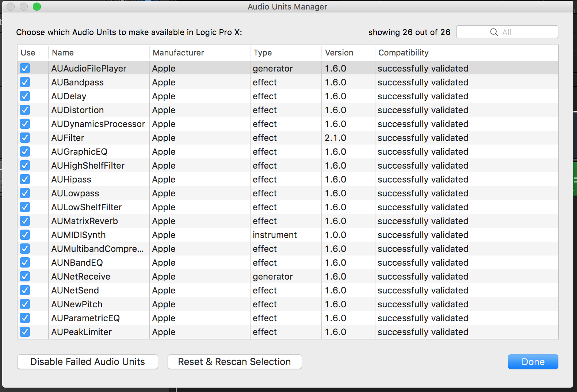Select the AUMatrixReverb row name

(x=85, y=221)
